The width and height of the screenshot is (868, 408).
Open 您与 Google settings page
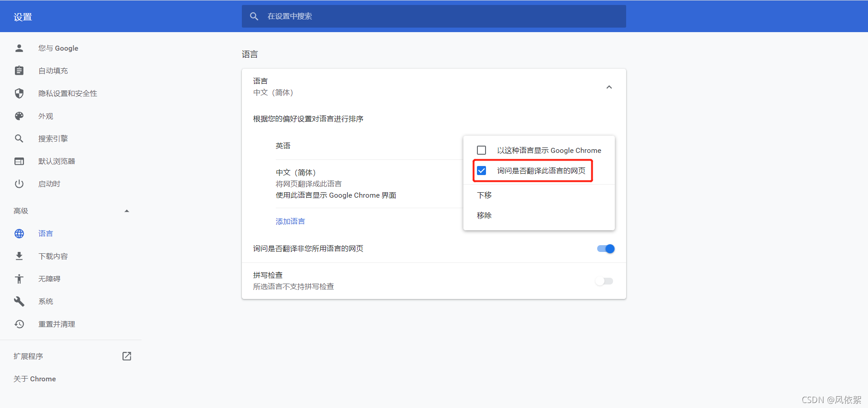pyautogui.click(x=58, y=48)
